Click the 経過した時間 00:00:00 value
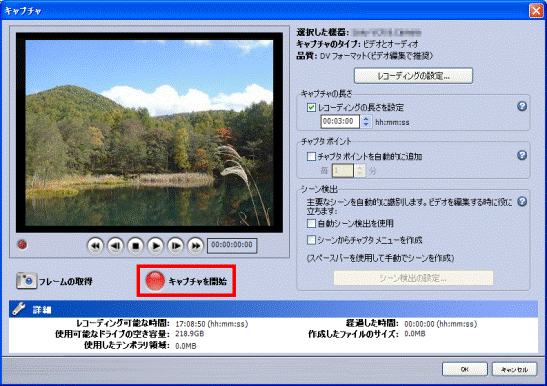Viewport: 547px width, 386px height. point(440,324)
